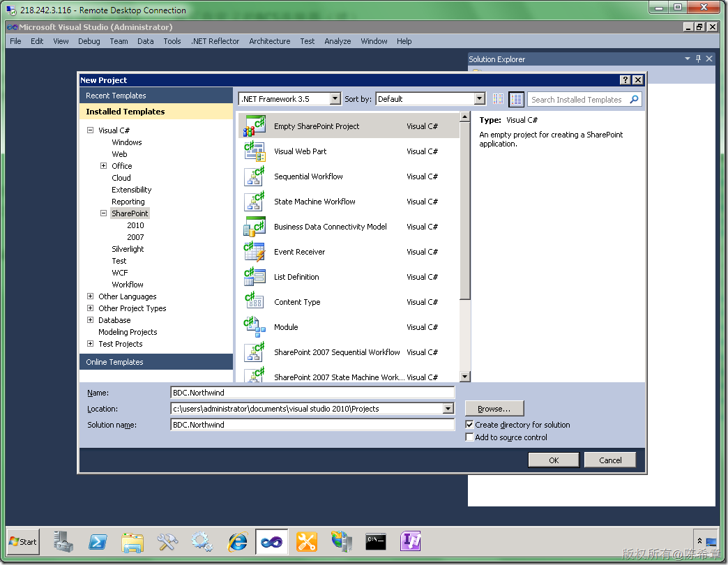Select the Modeling Projects tree item

point(128,332)
